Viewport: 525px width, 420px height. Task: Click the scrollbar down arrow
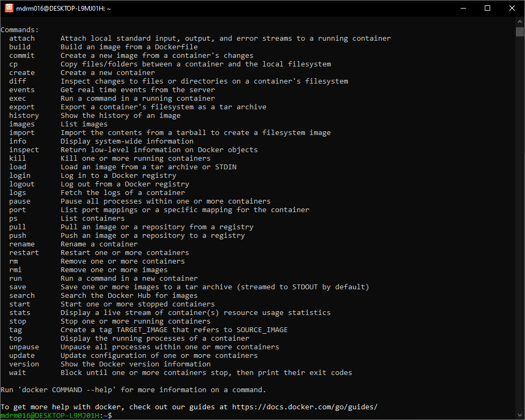520,415
